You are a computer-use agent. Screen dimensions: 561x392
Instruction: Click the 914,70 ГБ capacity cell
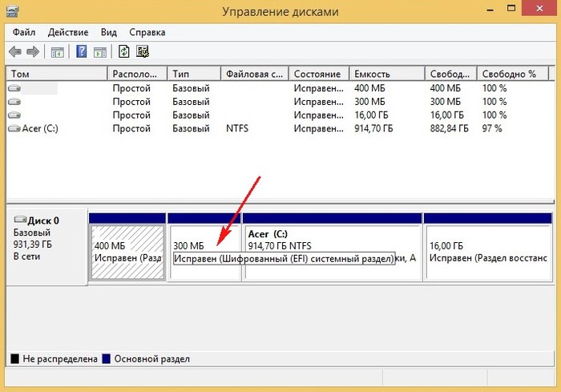coord(373,128)
